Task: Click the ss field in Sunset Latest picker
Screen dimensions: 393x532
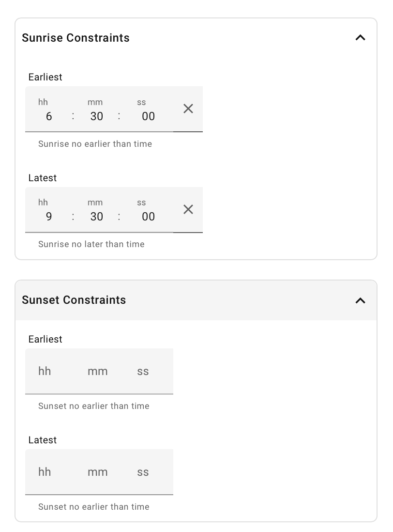Action: click(x=143, y=471)
